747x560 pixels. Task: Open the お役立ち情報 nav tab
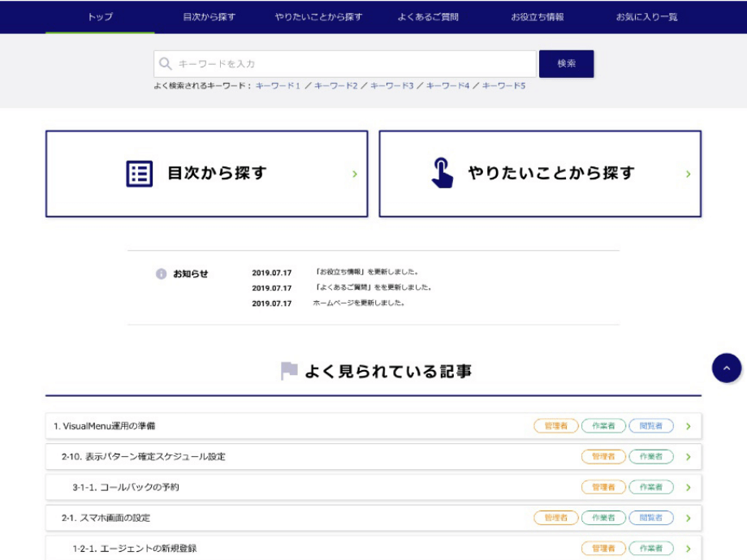(x=537, y=17)
